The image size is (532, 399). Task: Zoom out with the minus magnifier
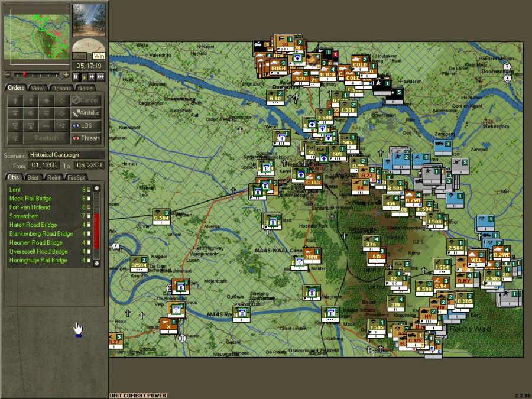pos(8,75)
